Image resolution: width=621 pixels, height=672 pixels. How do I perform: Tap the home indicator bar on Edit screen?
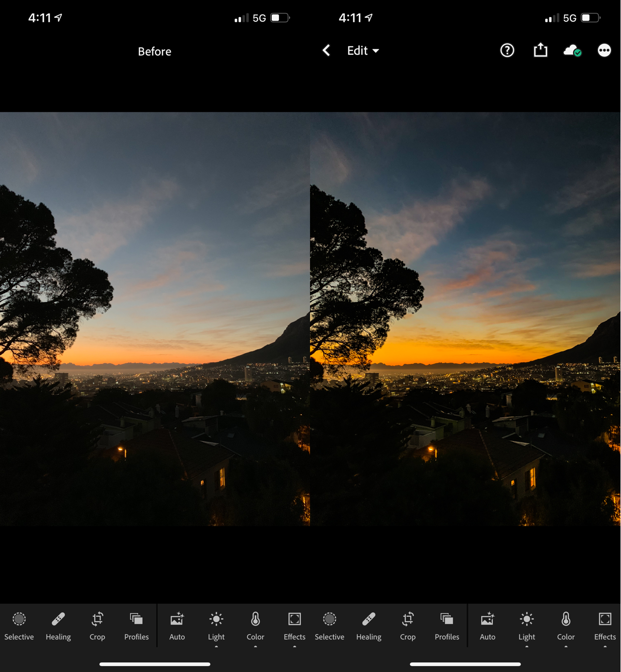click(x=465, y=664)
